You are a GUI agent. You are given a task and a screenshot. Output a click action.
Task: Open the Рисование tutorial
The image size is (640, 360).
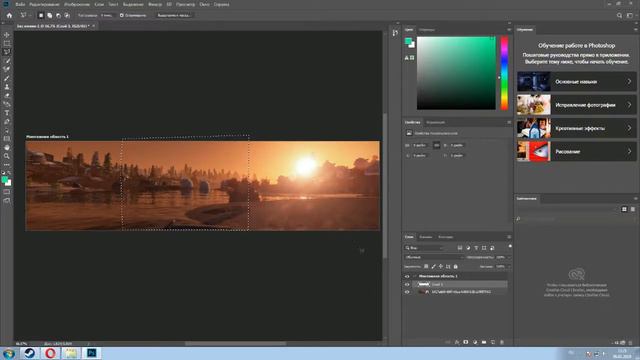click(576, 151)
